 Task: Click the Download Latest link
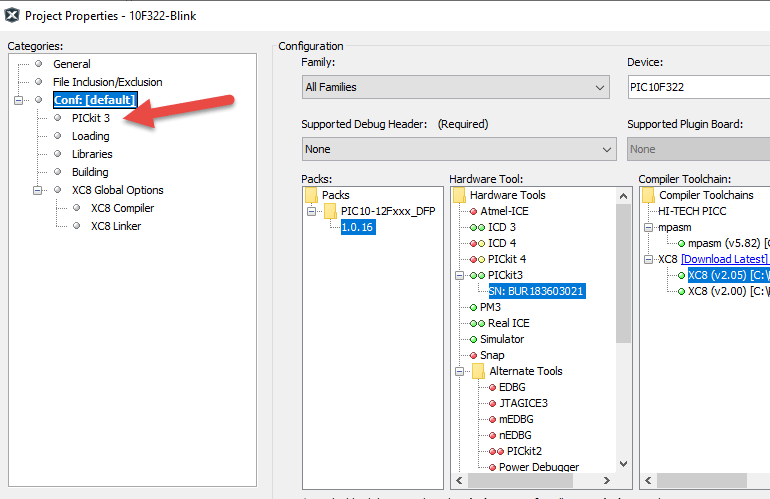724,259
